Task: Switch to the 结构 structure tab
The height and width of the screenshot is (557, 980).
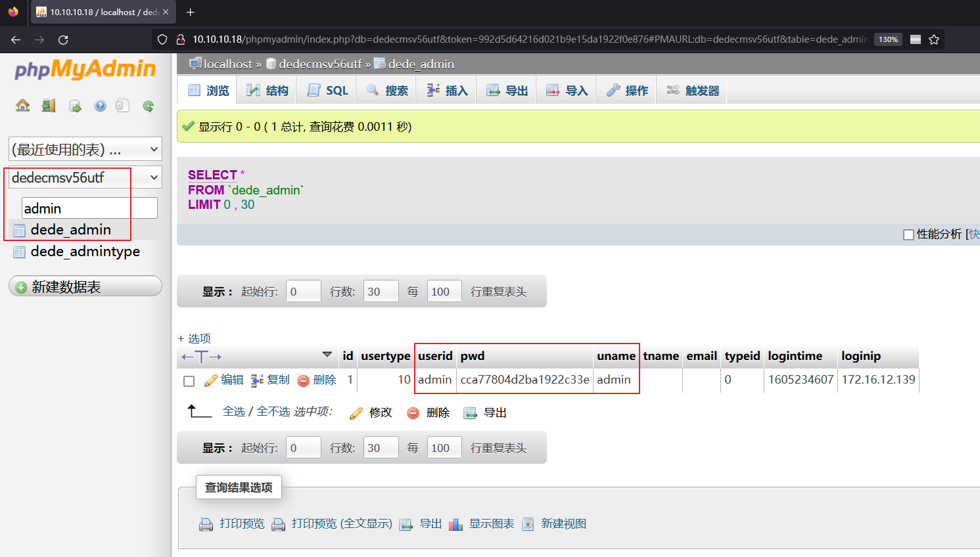Action: point(266,89)
